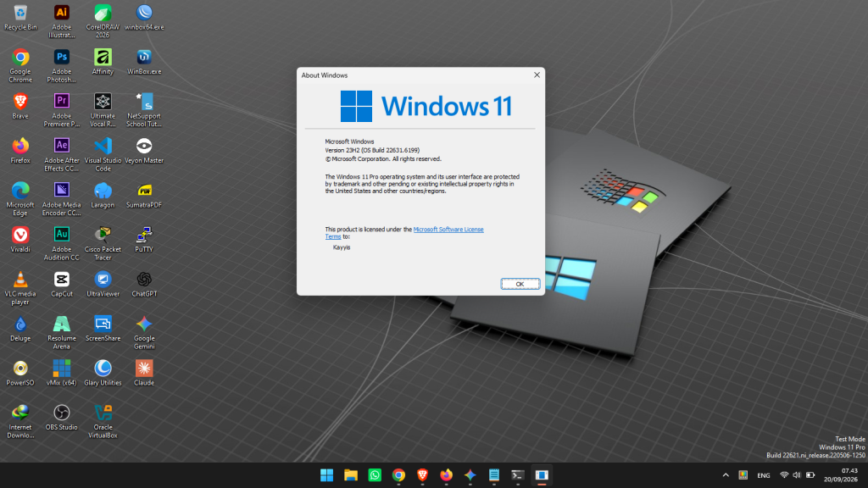This screenshot has height=488, width=868.
Task: Click the battery tray icon
Action: [x=810, y=475]
